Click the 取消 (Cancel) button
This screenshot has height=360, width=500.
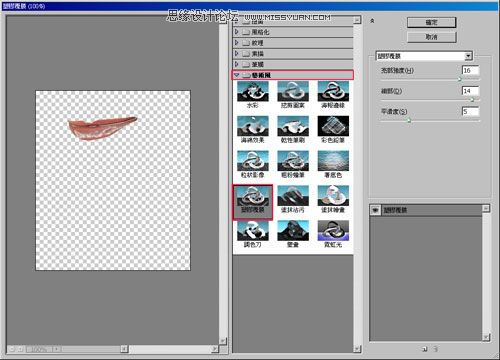point(431,37)
